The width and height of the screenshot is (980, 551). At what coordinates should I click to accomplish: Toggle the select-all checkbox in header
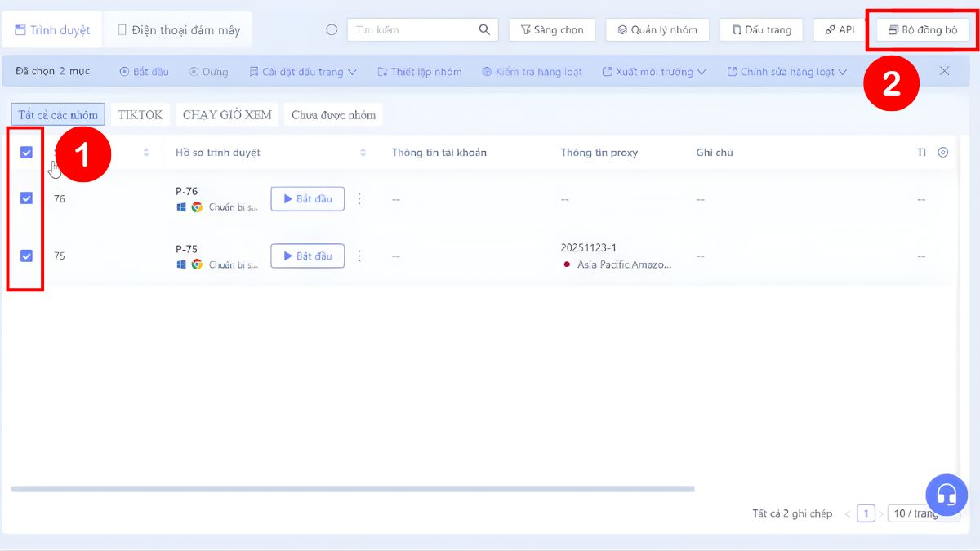pos(26,153)
